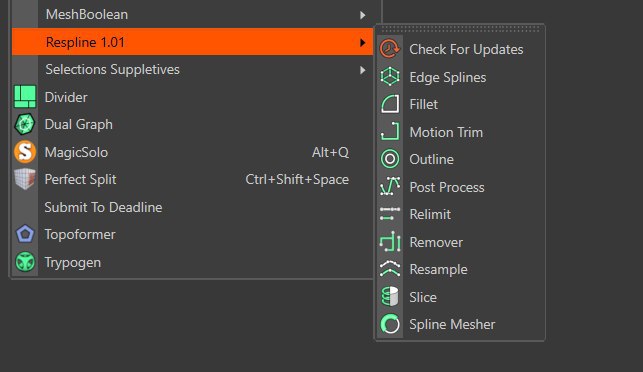Select Remover in Respline submenu
The height and width of the screenshot is (372, 643).
[461, 242]
